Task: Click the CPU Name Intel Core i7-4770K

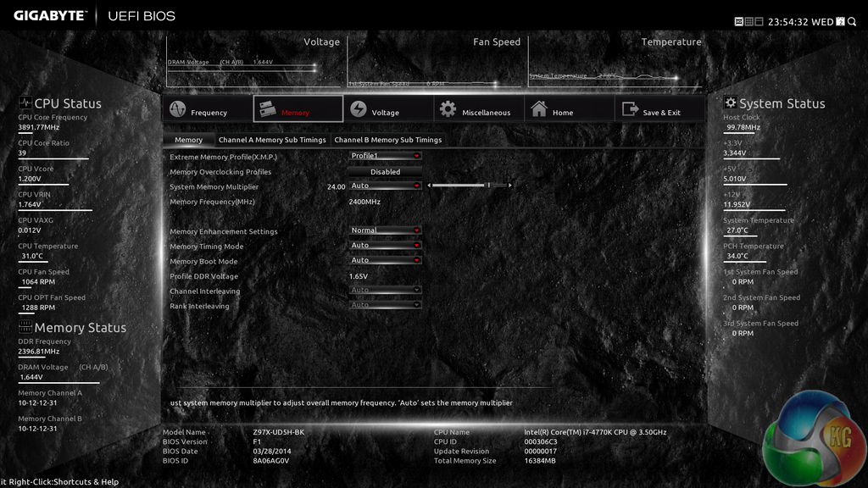Action: 595,432
